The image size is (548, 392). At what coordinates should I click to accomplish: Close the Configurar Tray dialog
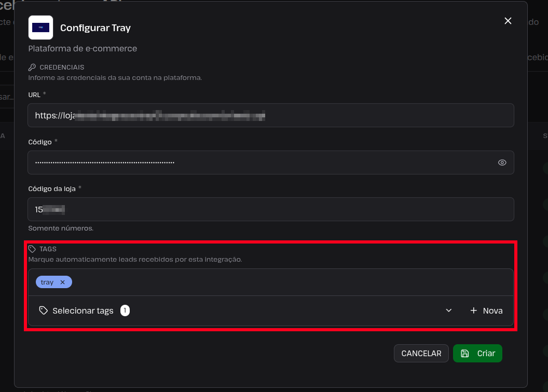tap(508, 21)
